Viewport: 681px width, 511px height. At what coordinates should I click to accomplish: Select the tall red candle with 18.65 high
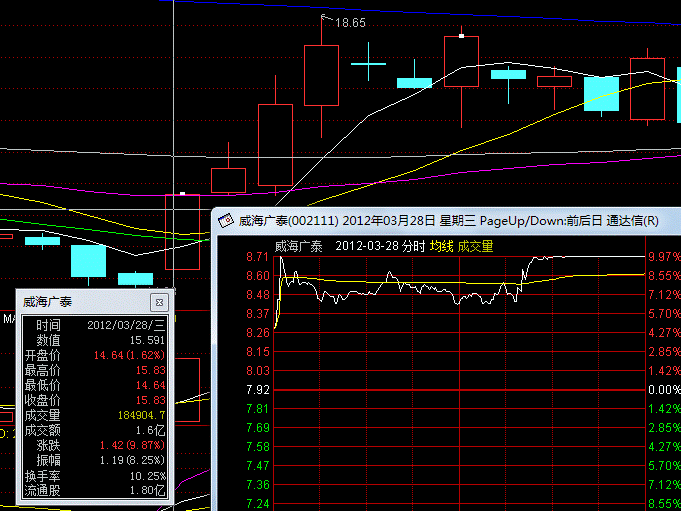(x=321, y=76)
